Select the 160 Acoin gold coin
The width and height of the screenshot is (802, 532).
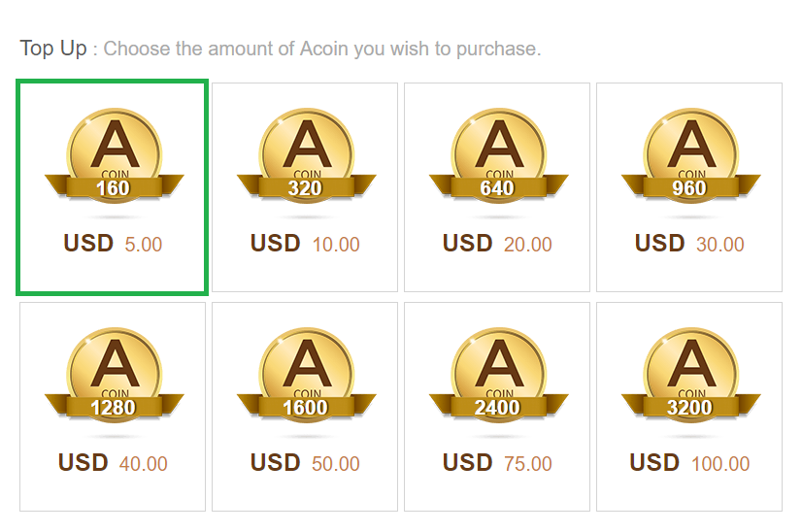pos(114,157)
